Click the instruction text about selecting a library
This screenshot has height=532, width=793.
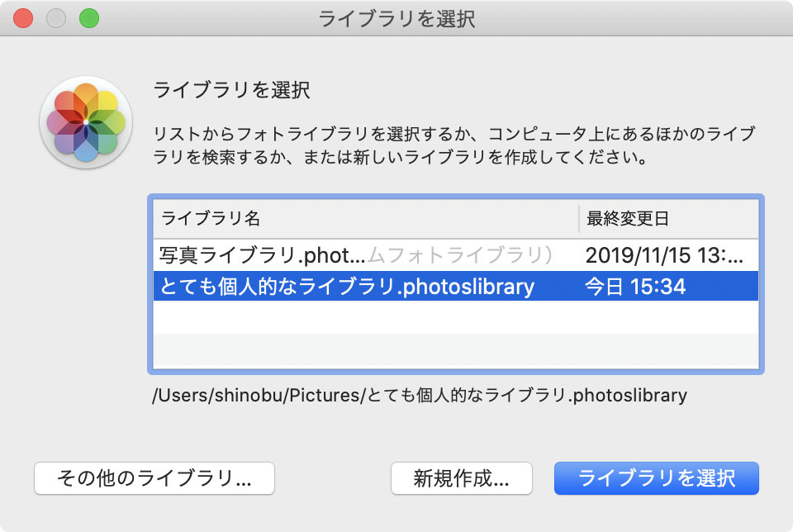[454, 145]
